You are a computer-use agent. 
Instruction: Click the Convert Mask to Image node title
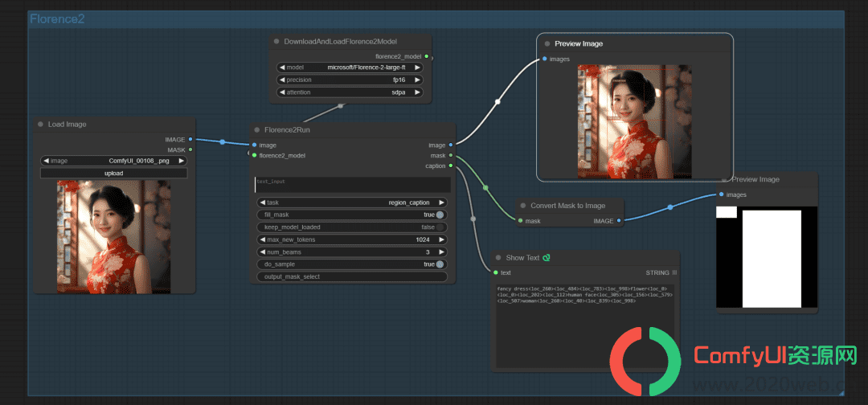[568, 205]
